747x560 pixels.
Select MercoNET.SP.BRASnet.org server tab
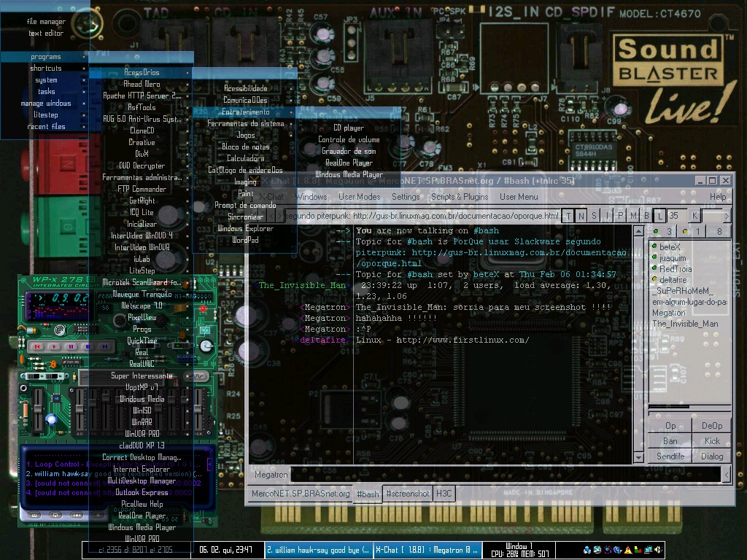pyautogui.click(x=301, y=494)
